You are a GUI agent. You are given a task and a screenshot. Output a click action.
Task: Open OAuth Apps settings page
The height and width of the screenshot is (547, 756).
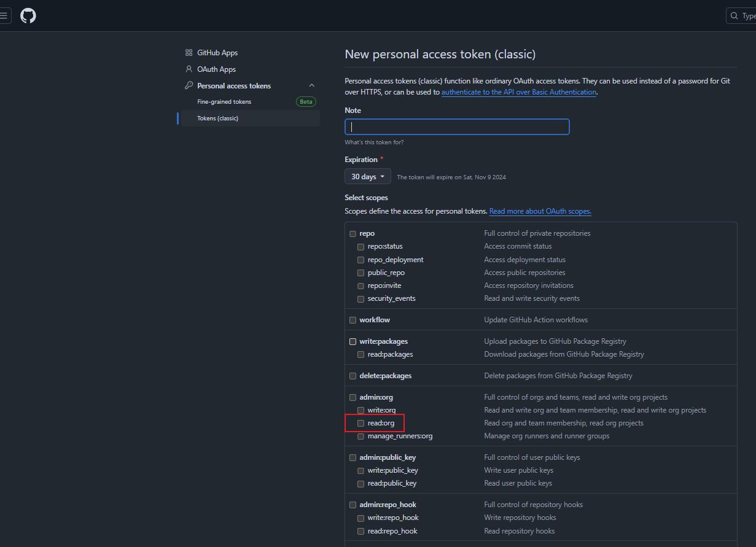[x=217, y=69]
